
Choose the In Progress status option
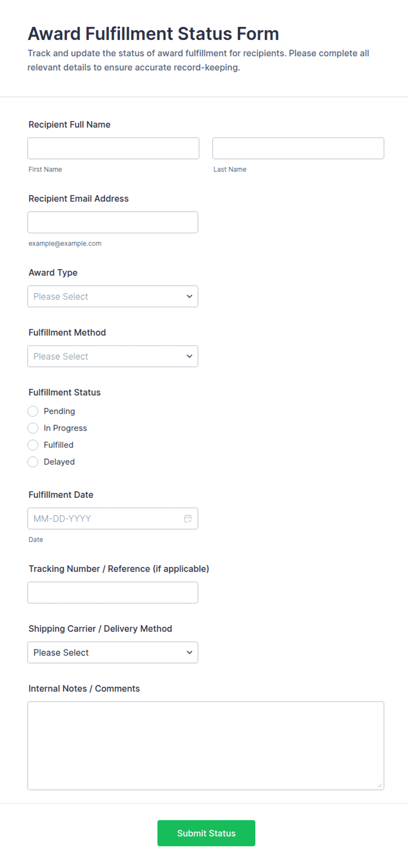coord(33,428)
